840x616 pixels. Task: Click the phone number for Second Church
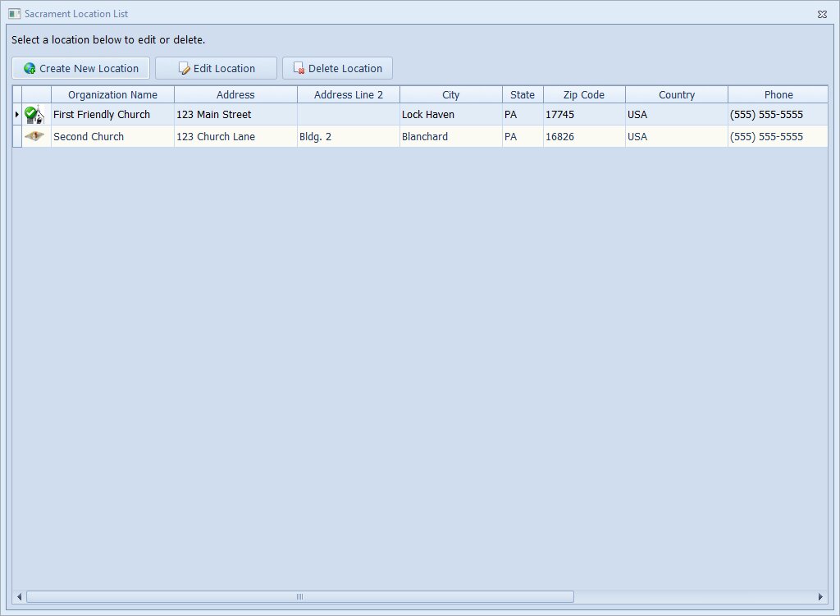pos(778,137)
